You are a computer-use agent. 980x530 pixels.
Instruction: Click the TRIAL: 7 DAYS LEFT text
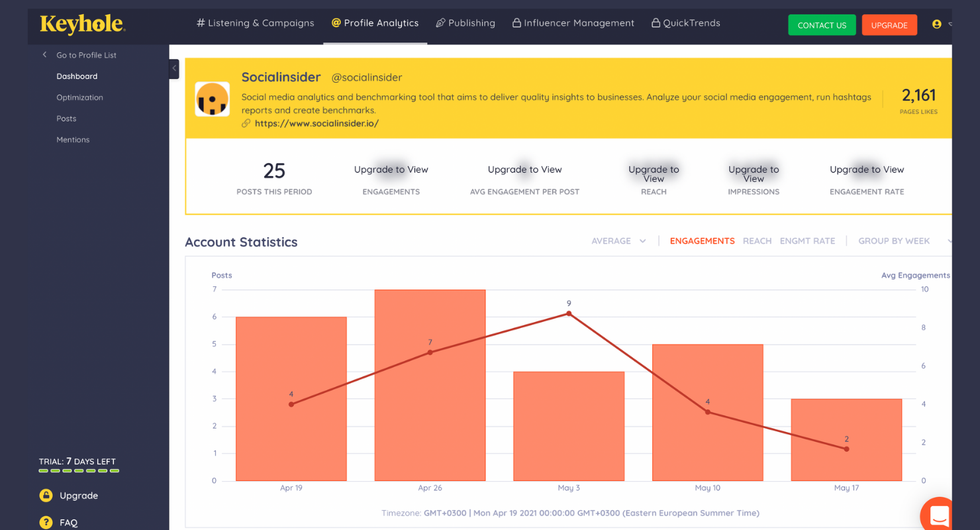[x=77, y=461]
